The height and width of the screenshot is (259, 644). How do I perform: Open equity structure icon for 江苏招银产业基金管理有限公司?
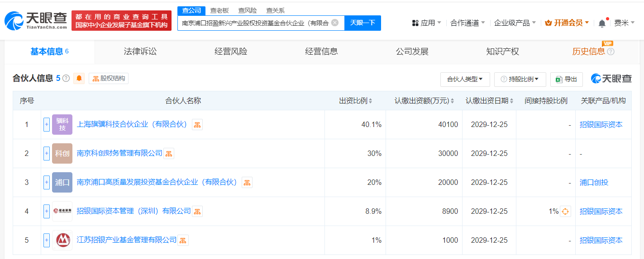(x=183, y=240)
